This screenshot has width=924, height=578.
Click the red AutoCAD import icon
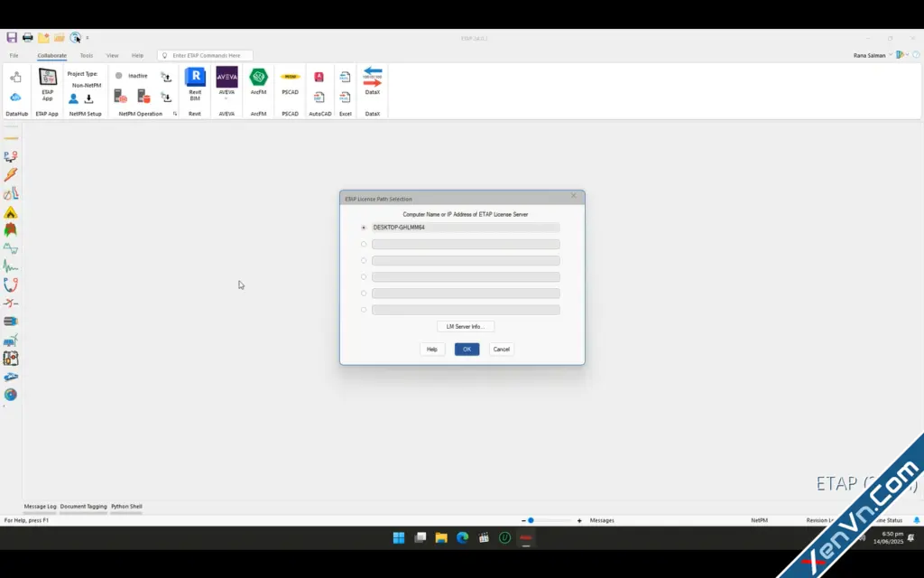319,77
